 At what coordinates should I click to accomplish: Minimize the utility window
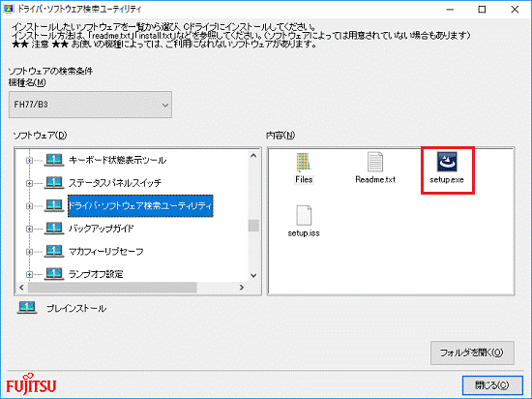450,10
